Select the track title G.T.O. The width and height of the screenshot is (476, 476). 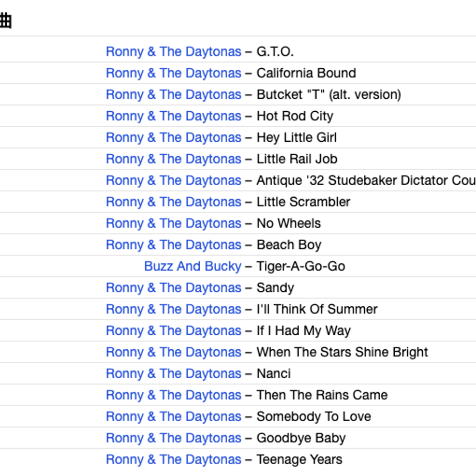[x=275, y=52]
